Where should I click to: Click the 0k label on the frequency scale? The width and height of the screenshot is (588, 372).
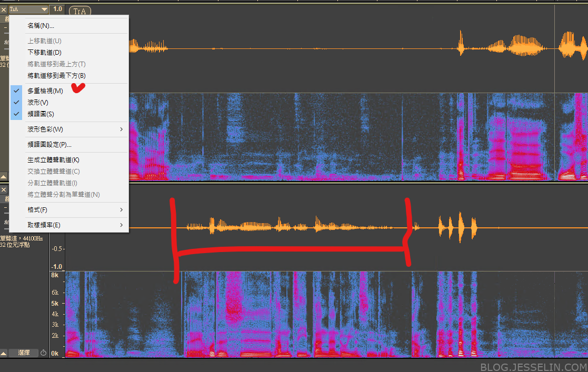tap(55, 353)
